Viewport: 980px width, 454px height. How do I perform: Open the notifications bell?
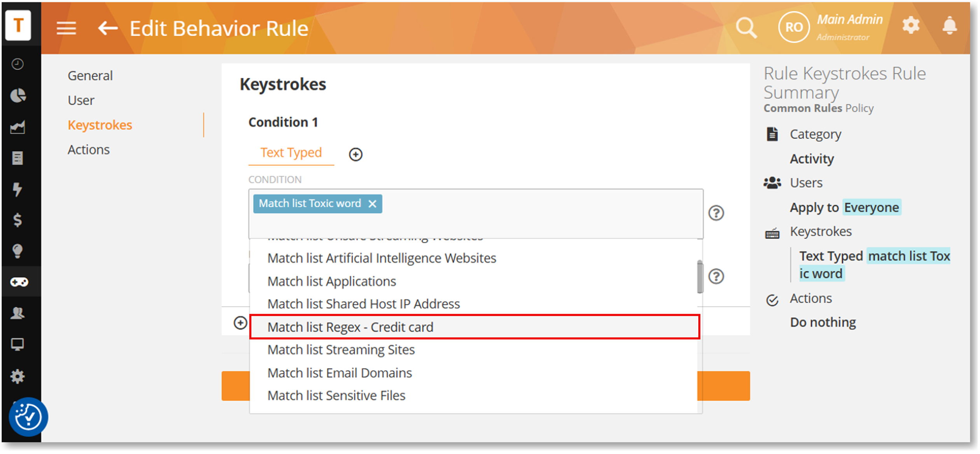pos(949,26)
